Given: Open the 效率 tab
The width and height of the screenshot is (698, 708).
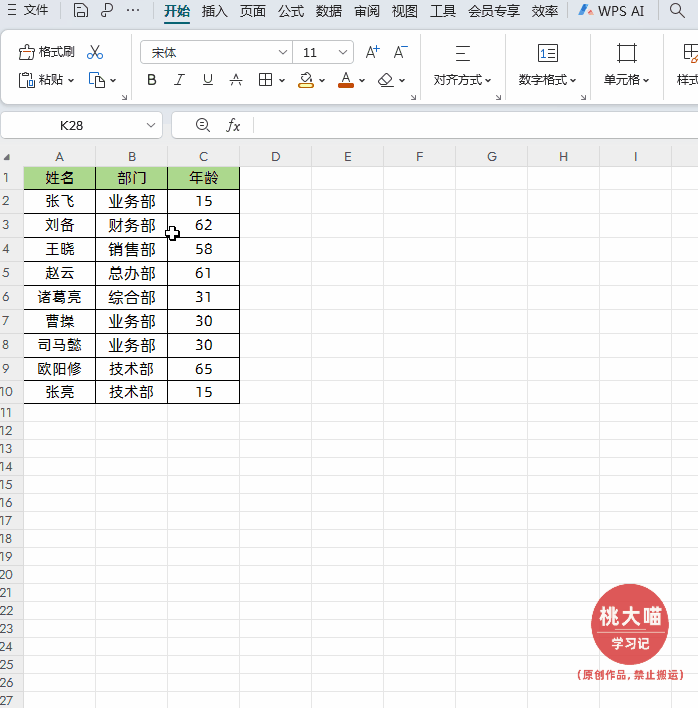Looking at the screenshot, I should tap(545, 11).
